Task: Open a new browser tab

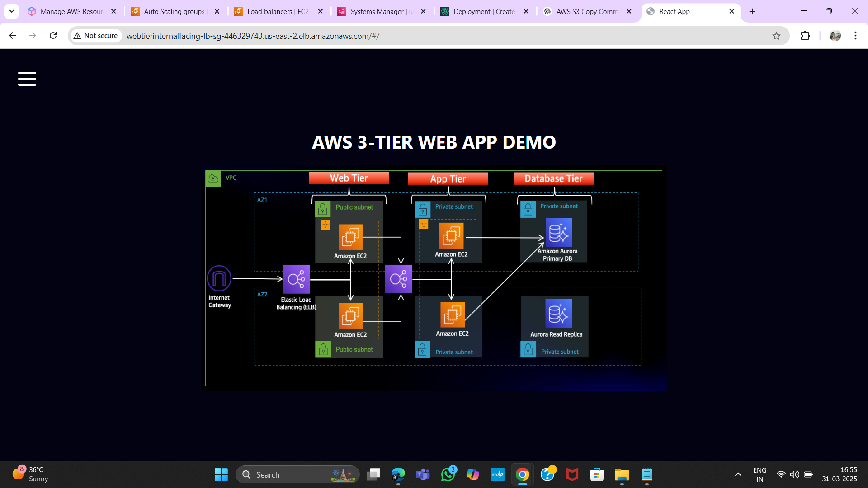Action: coord(752,11)
